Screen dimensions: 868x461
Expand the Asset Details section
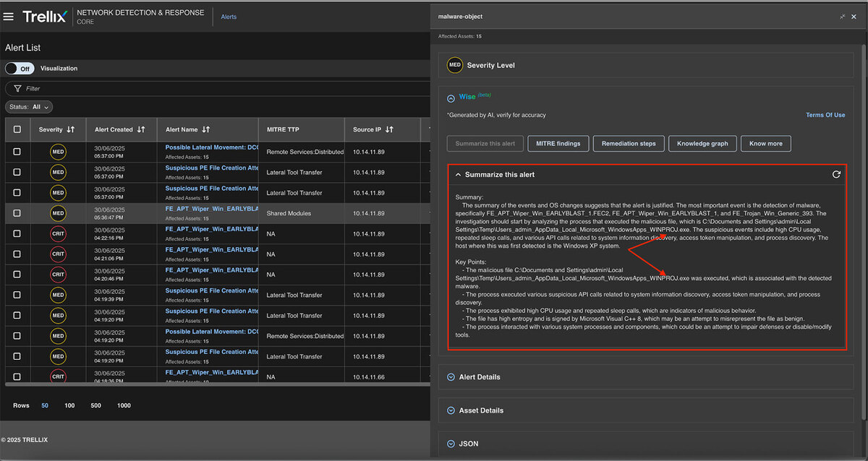pyautogui.click(x=451, y=410)
